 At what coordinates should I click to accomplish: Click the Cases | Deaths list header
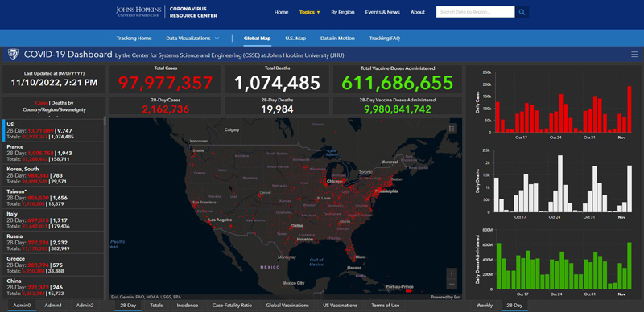pyautogui.click(x=54, y=106)
